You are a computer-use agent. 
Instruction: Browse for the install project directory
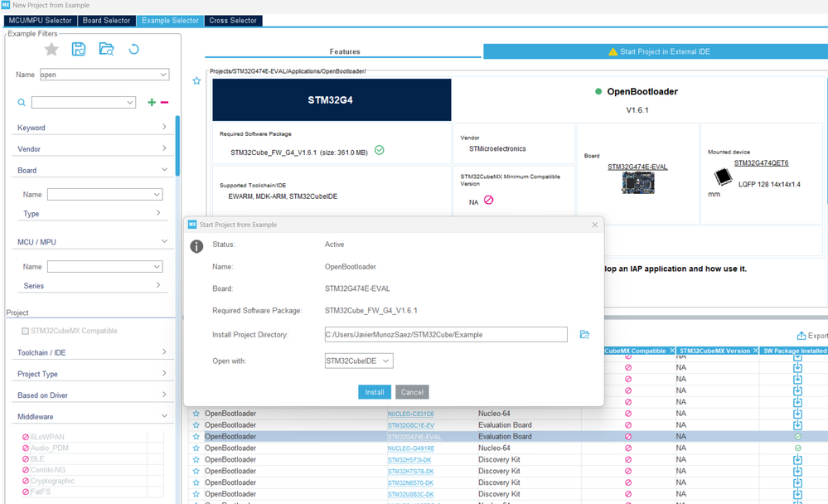click(584, 334)
